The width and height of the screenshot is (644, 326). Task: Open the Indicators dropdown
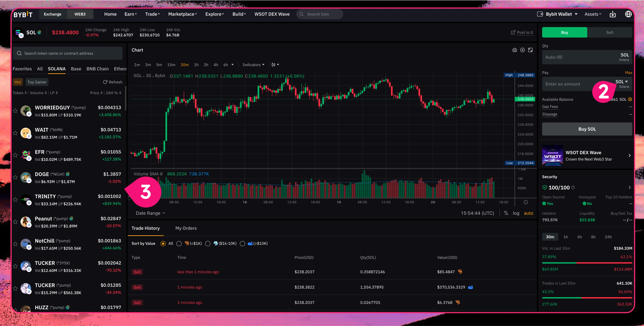tap(253, 65)
